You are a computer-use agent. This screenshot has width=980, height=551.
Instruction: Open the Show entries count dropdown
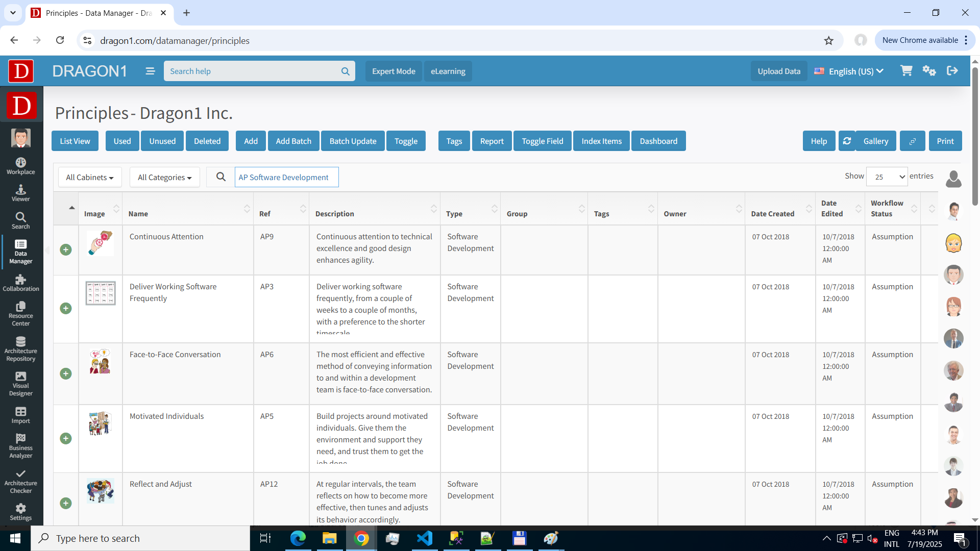tap(887, 177)
